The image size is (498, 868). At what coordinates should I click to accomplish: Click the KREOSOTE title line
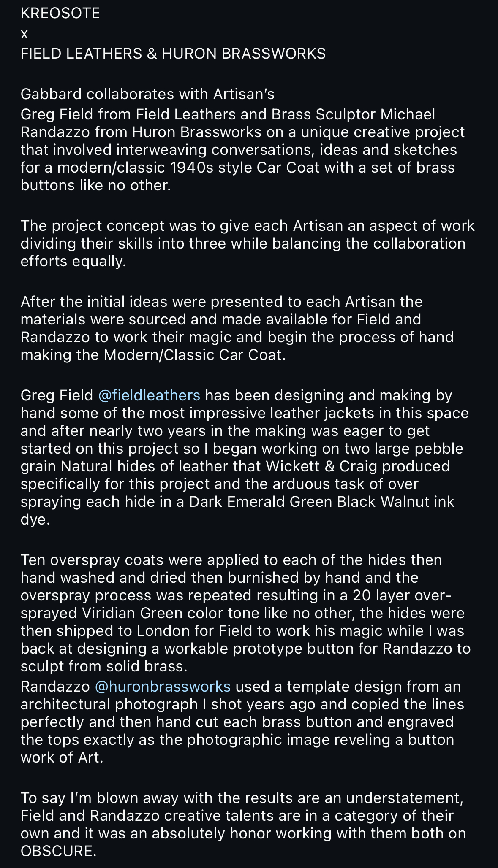(60, 14)
